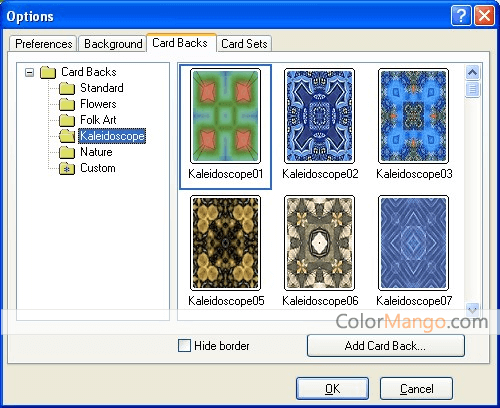Click the Folk Art folder icon

[x=67, y=120]
